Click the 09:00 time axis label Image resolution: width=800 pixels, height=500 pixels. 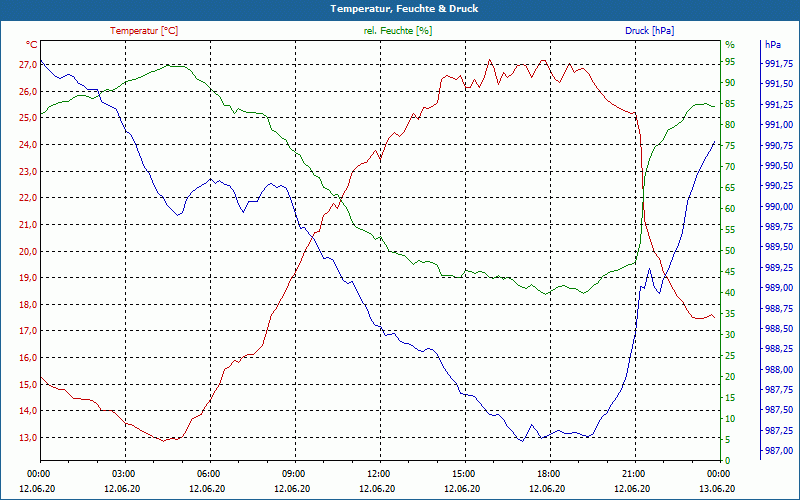pyautogui.click(x=292, y=474)
